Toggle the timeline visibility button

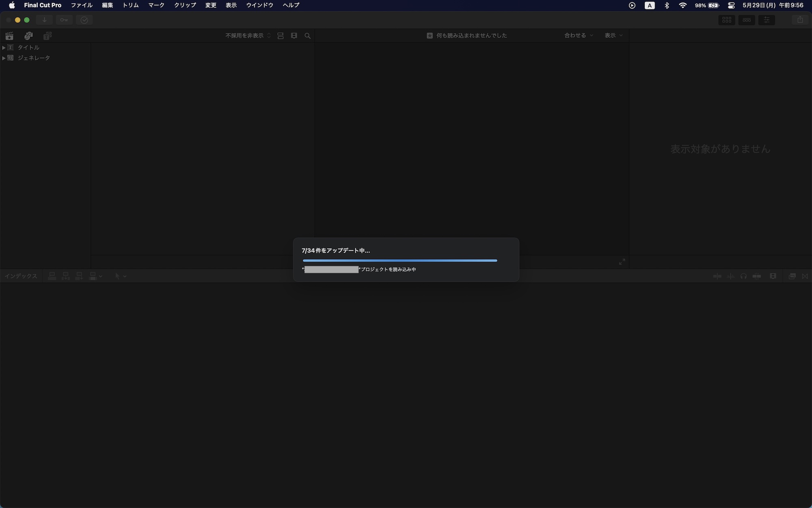[746, 20]
